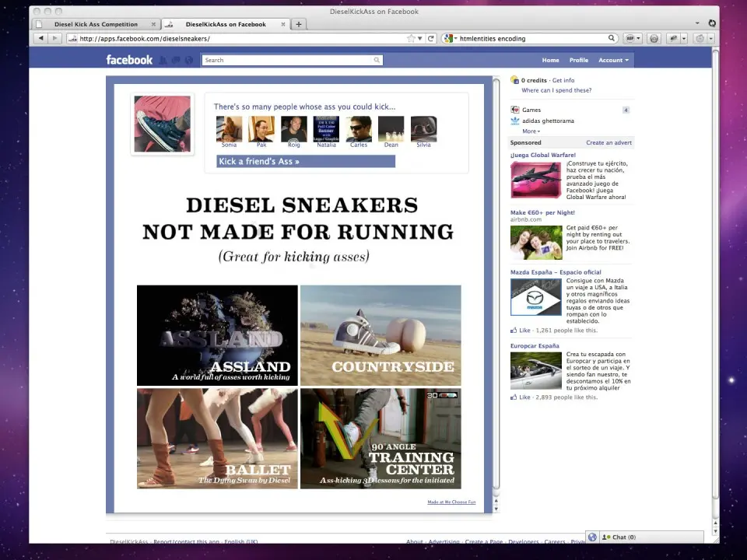The width and height of the screenshot is (747, 560).
Task: Click the globe icon next to Chat
Action: pyautogui.click(x=592, y=537)
